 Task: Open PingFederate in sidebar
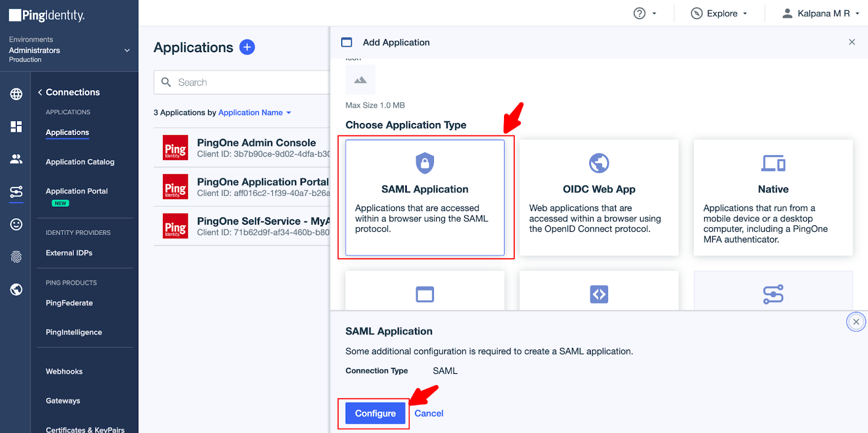click(x=69, y=303)
